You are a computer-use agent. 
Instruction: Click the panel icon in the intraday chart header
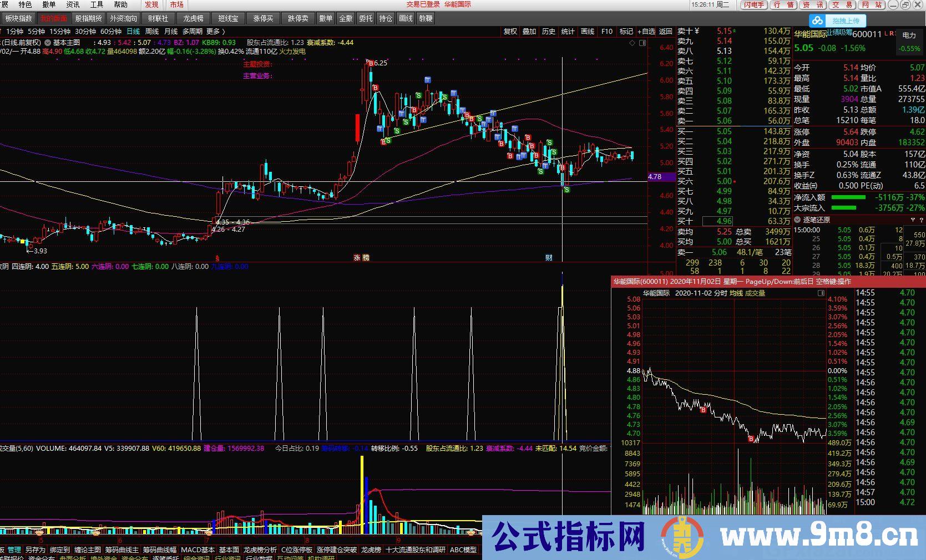[x=821, y=293]
